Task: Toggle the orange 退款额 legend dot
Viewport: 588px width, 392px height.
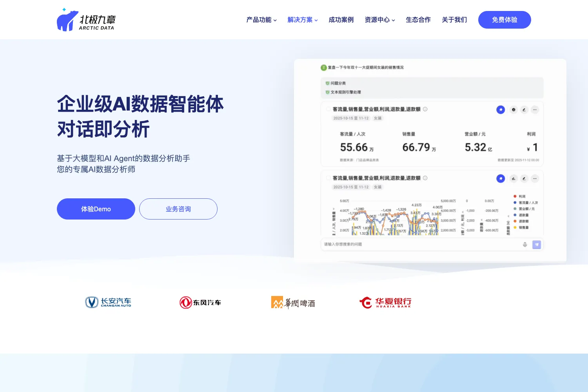Action: (x=515, y=221)
